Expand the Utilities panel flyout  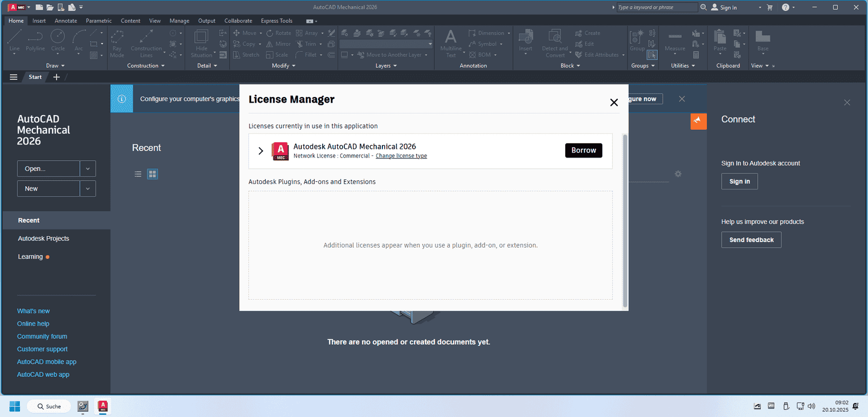[x=683, y=66]
